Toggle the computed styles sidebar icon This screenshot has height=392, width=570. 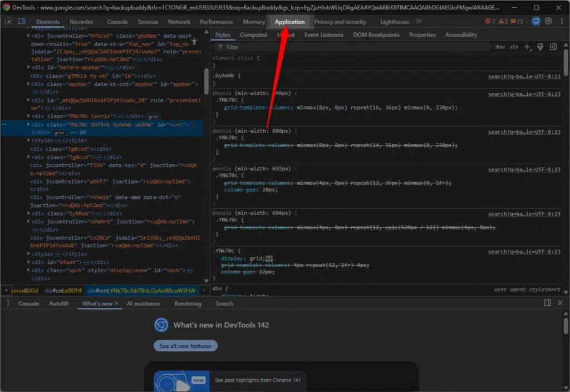coord(553,47)
